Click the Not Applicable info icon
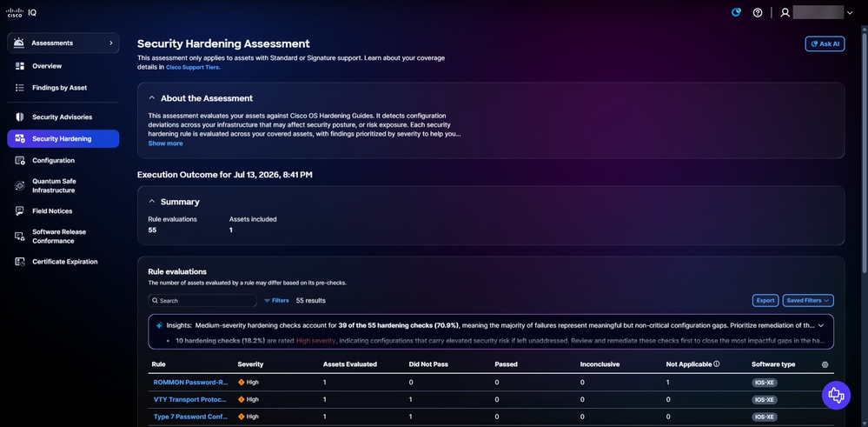The width and height of the screenshot is (868, 427). coord(716,364)
